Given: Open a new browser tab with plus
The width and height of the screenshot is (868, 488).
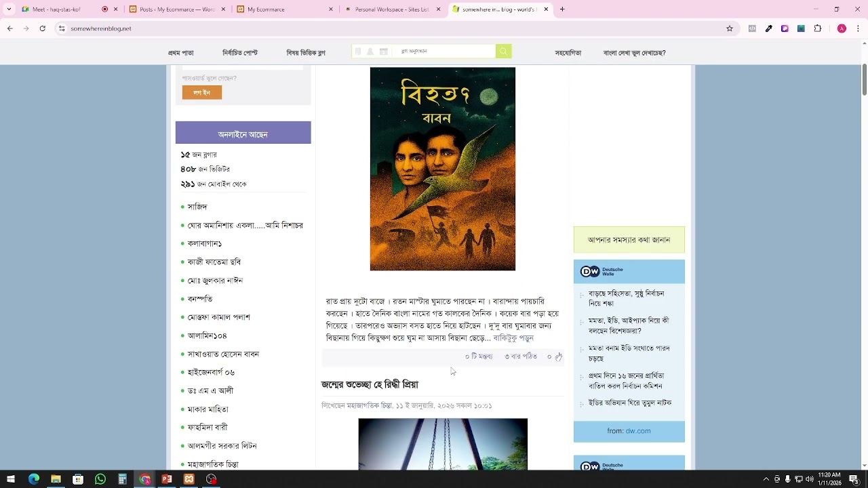Looking at the screenshot, I should [562, 9].
